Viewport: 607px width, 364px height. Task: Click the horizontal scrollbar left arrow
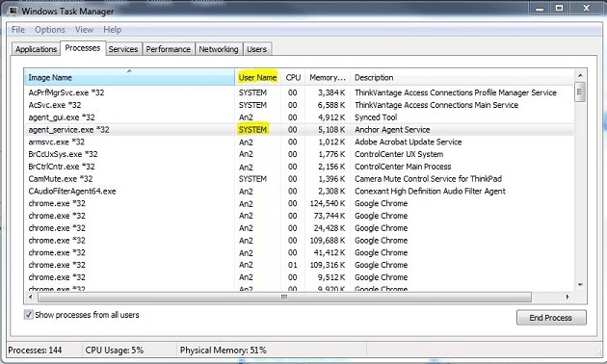click(x=31, y=298)
